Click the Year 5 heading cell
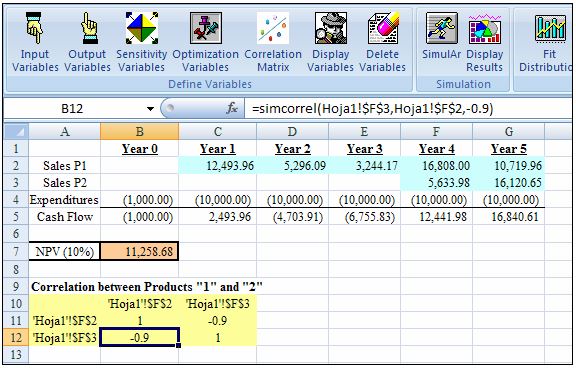The width and height of the screenshot is (576, 368). (x=509, y=149)
